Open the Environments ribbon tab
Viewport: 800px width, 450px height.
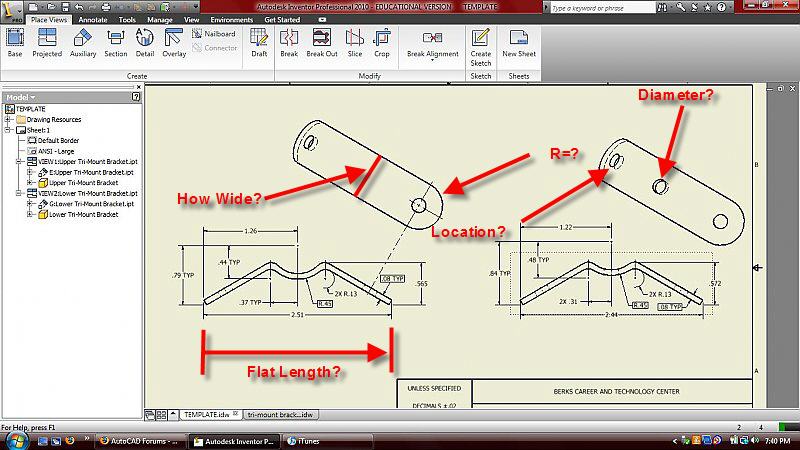click(232, 20)
